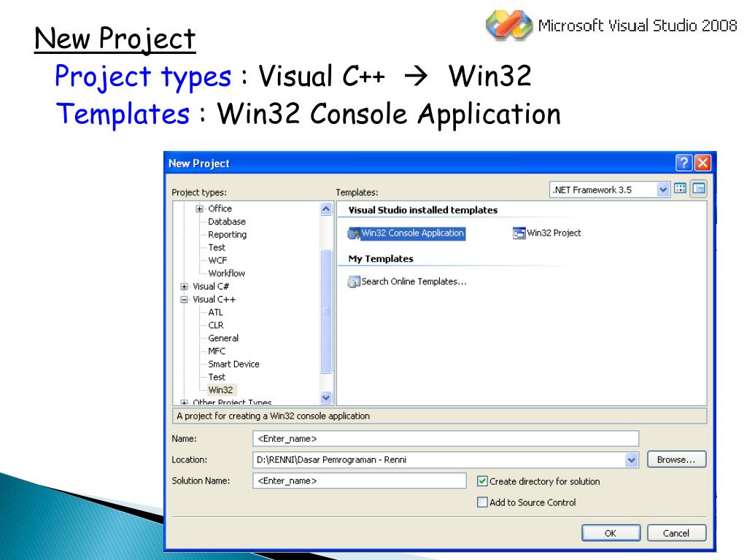
Task: Dismiss dialog with Cancel button
Action: click(676, 533)
